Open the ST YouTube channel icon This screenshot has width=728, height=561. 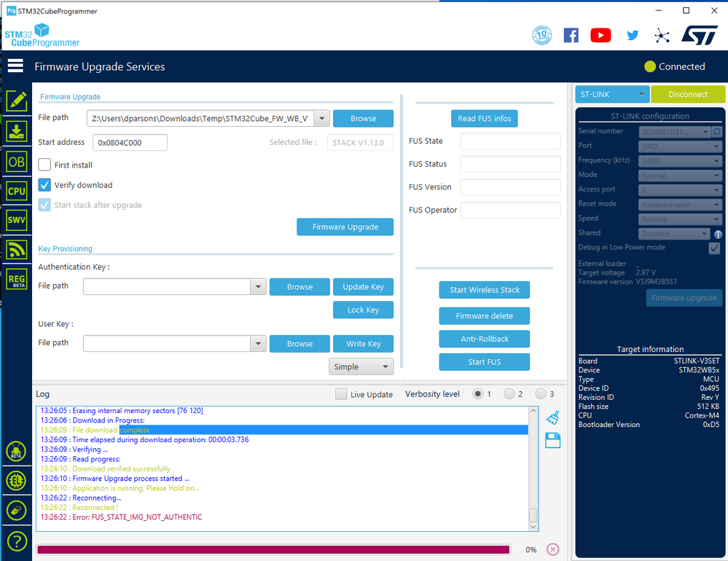600,35
